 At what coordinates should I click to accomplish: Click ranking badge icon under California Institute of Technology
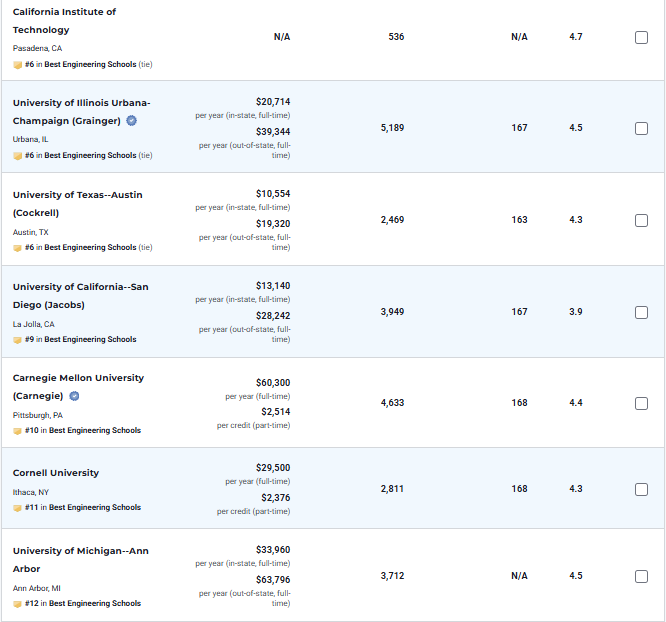point(17,64)
